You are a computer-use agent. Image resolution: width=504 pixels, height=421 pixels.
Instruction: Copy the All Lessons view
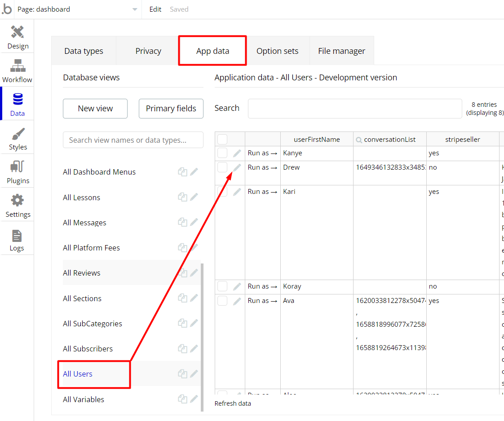click(x=182, y=197)
